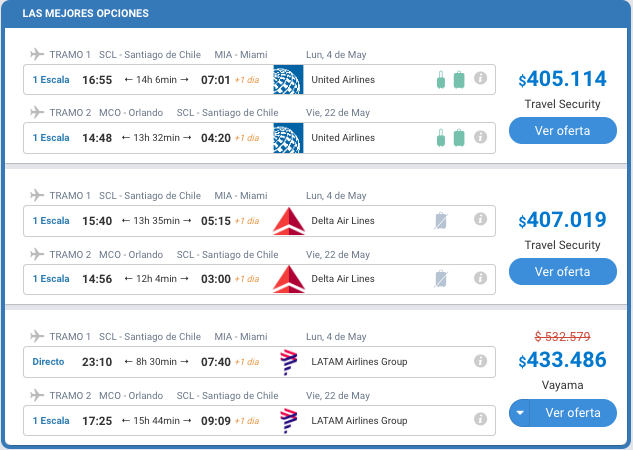
Task: Click plane icon beside Delta TRAMO 1
Action: click(x=37, y=195)
